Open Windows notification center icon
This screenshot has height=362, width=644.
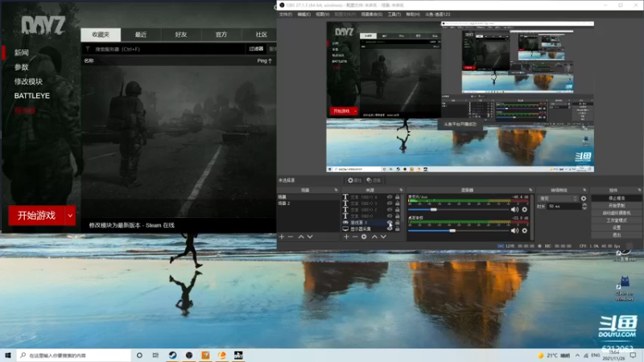pos(633,355)
